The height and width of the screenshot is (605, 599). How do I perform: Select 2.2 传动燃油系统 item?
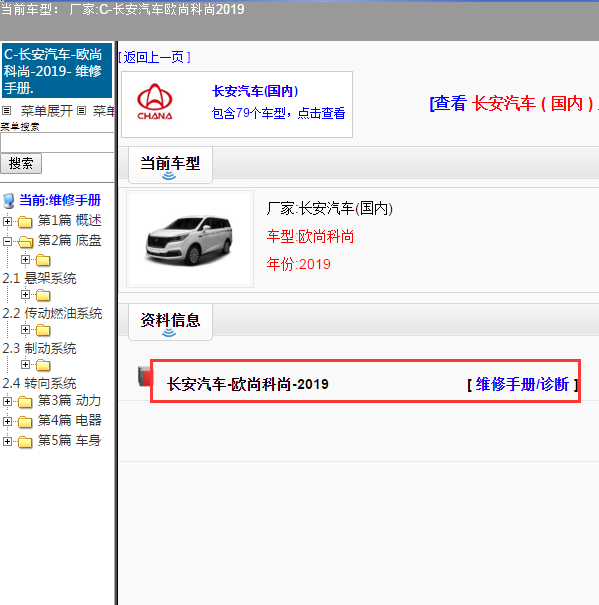coord(52,313)
